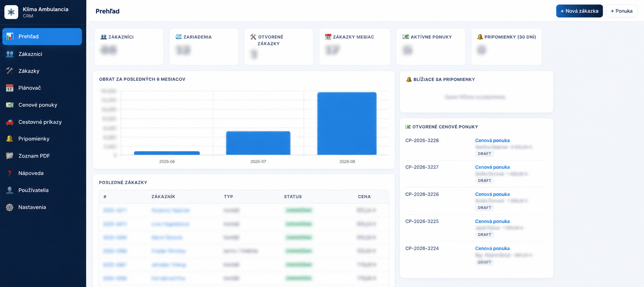The width and height of the screenshot is (644, 287).
Task: Click the 2026-08 revenue bar
Action: coord(347,123)
